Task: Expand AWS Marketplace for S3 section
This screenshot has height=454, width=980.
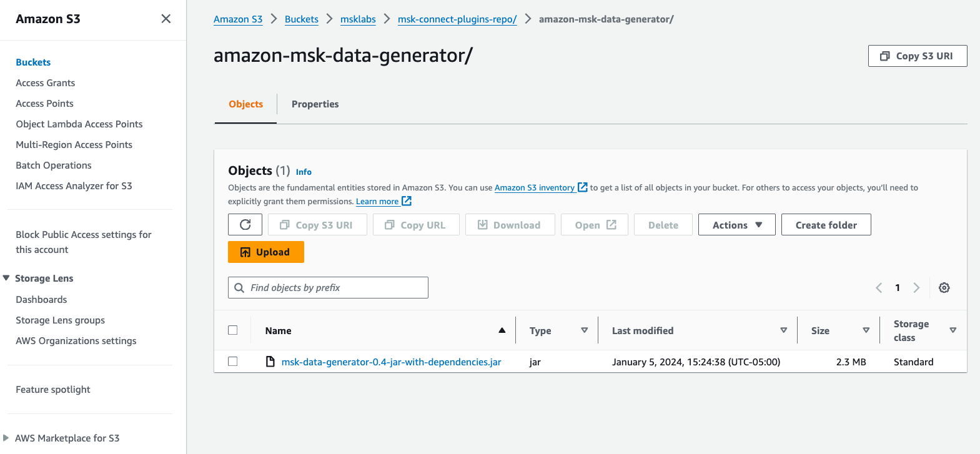Action: pyautogui.click(x=6, y=438)
